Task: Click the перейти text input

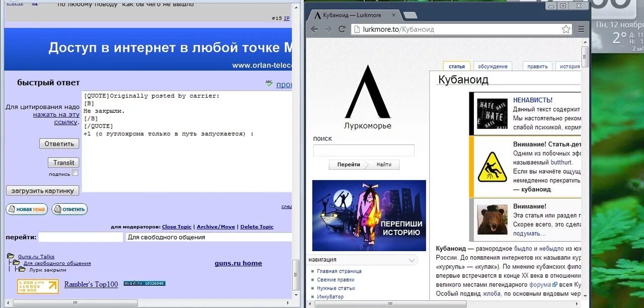Action: coord(81,237)
